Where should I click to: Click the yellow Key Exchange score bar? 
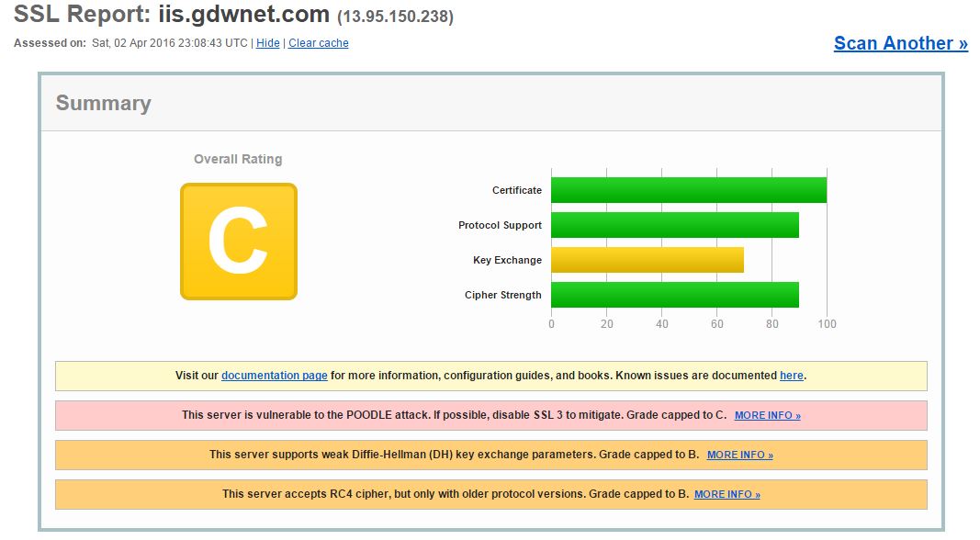(x=648, y=260)
